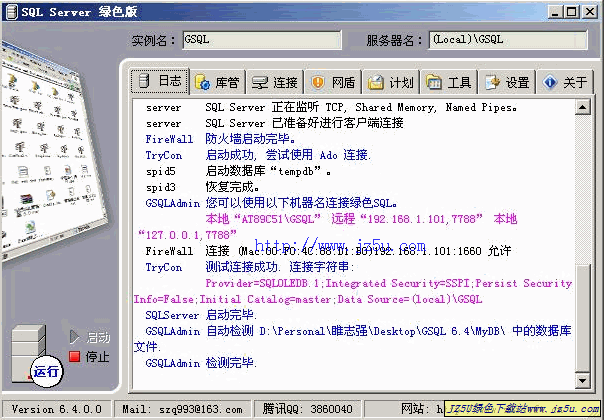Click the server tower icon

point(28,353)
